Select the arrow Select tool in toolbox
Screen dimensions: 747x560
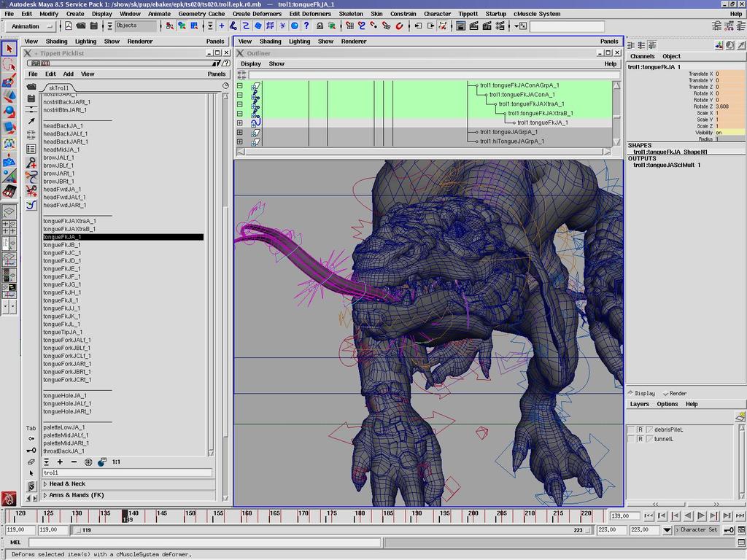[x=9, y=49]
